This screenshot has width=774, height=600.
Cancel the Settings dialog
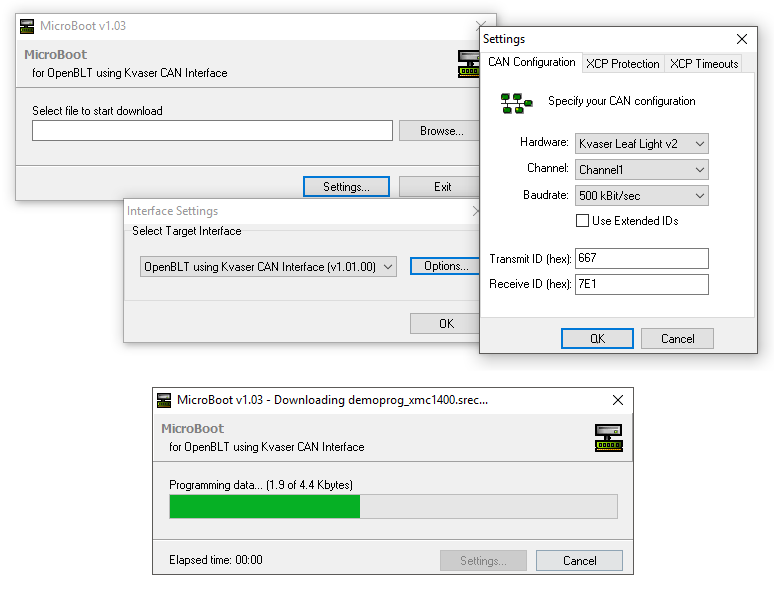coord(677,338)
